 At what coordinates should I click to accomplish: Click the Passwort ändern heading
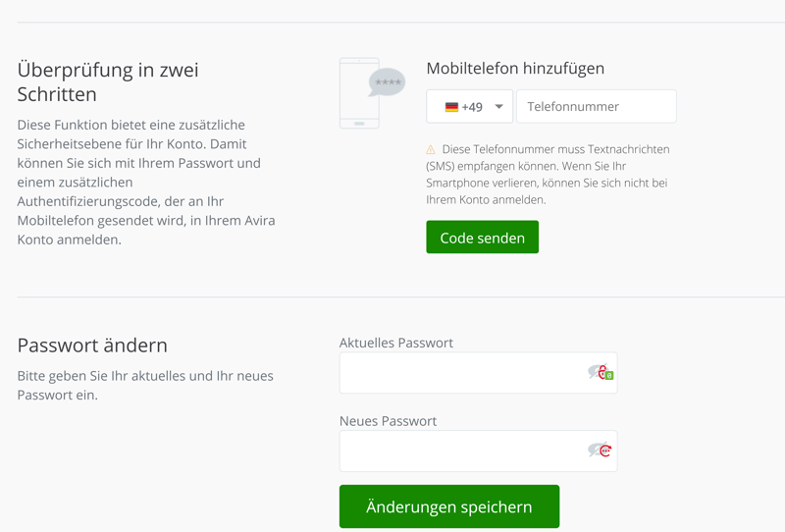click(92, 346)
